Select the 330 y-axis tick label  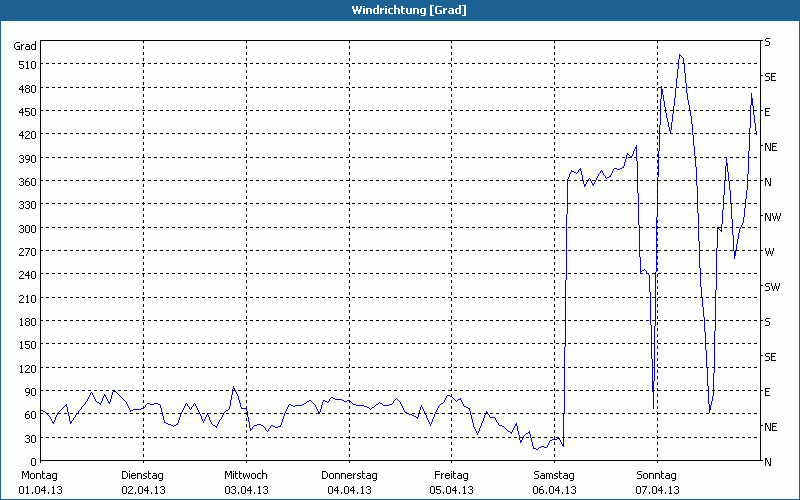[28, 205]
